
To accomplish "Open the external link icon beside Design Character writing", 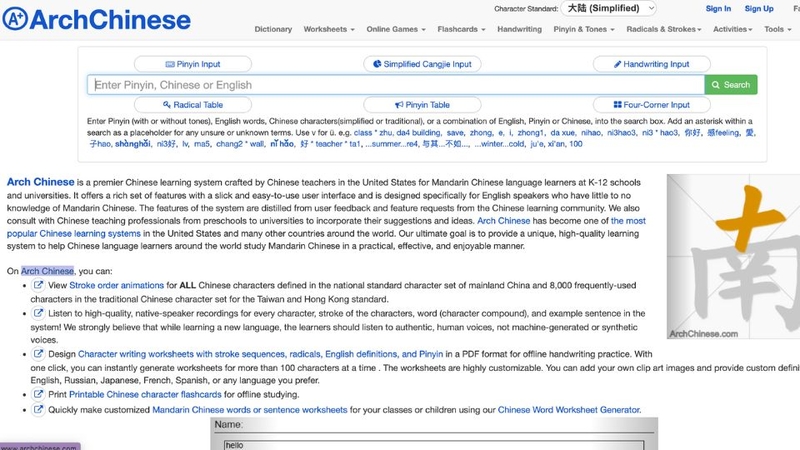I will tap(38, 353).
